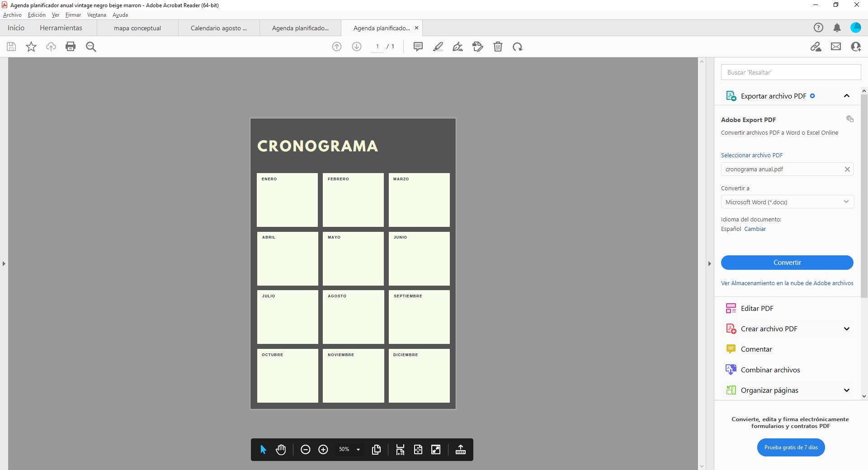Choose the selection arrow tool

[x=263, y=449]
